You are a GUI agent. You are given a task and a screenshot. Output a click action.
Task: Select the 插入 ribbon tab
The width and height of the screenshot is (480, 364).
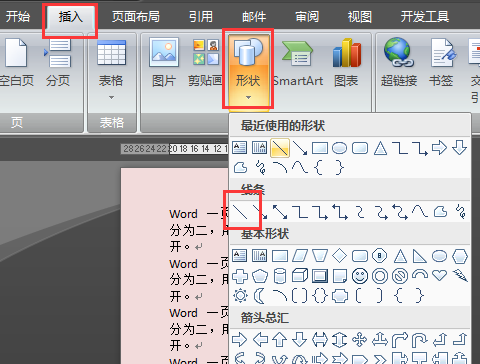tap(71, 17)
